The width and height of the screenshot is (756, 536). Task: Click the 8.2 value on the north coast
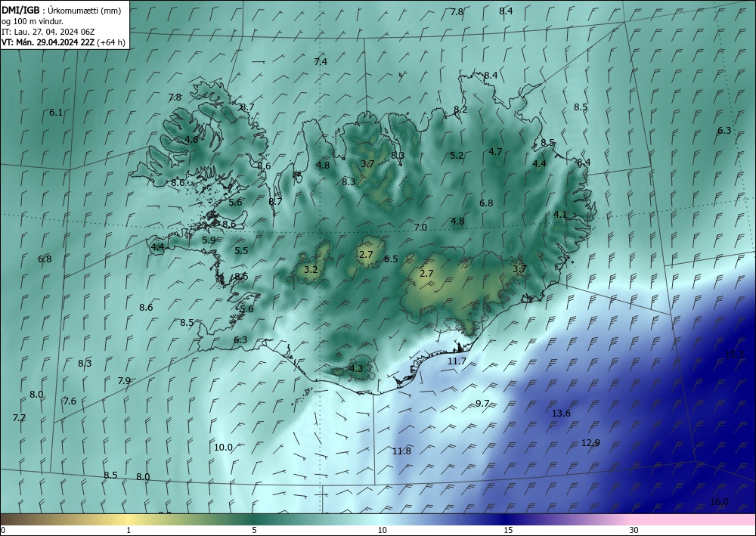460,110
